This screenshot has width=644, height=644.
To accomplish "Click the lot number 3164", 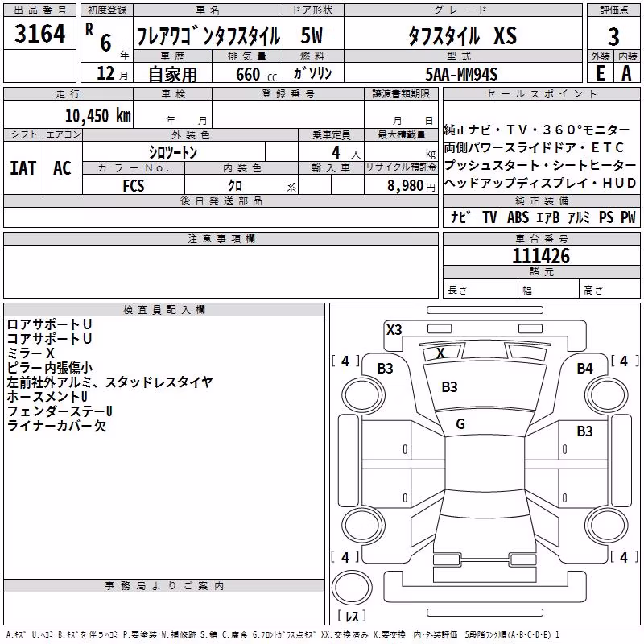I will point(39,34).
